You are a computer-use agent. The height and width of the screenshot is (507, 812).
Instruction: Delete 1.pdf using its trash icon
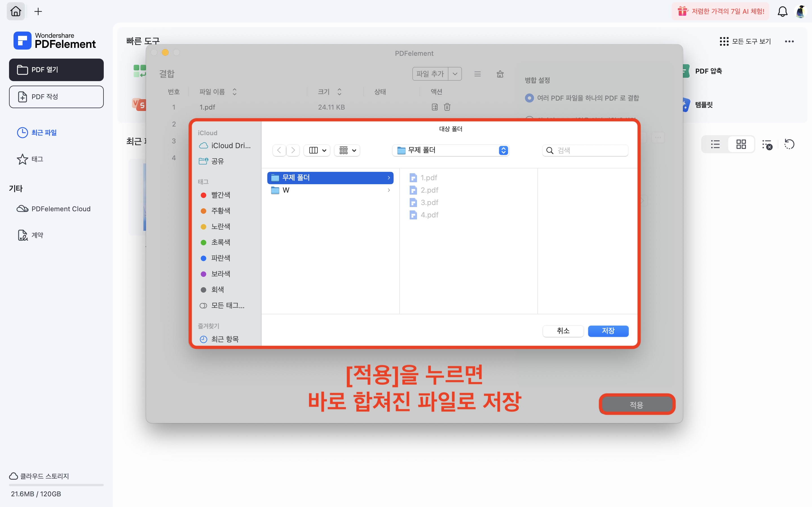point(447,107)
